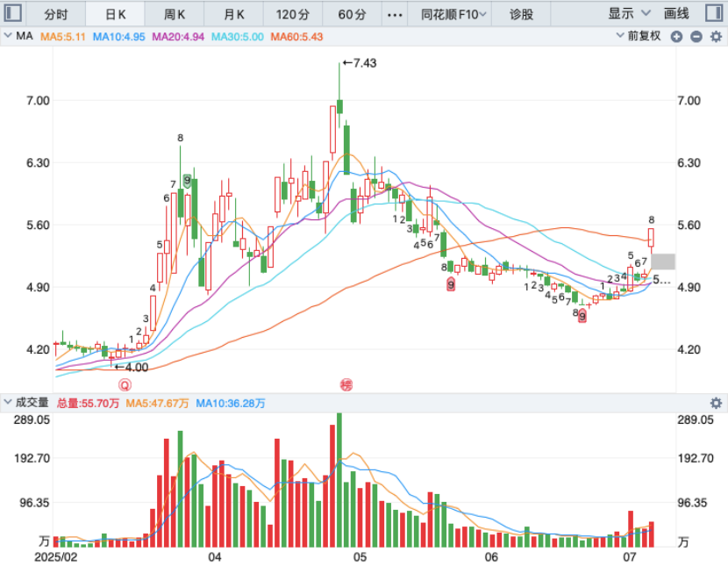Click the MA20:4.94 legend label

[178, 37]
